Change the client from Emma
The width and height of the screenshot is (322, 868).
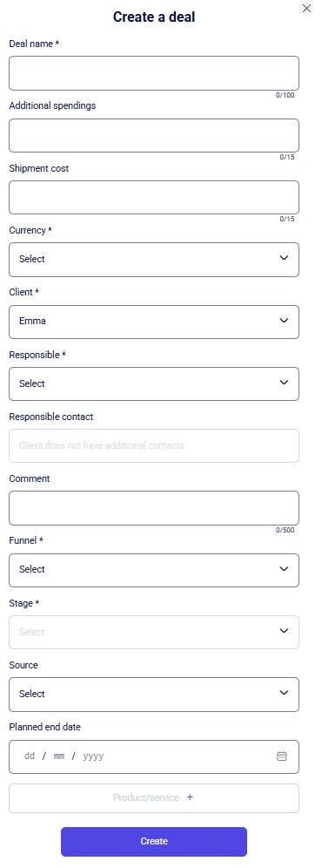[x=154, y=322]
